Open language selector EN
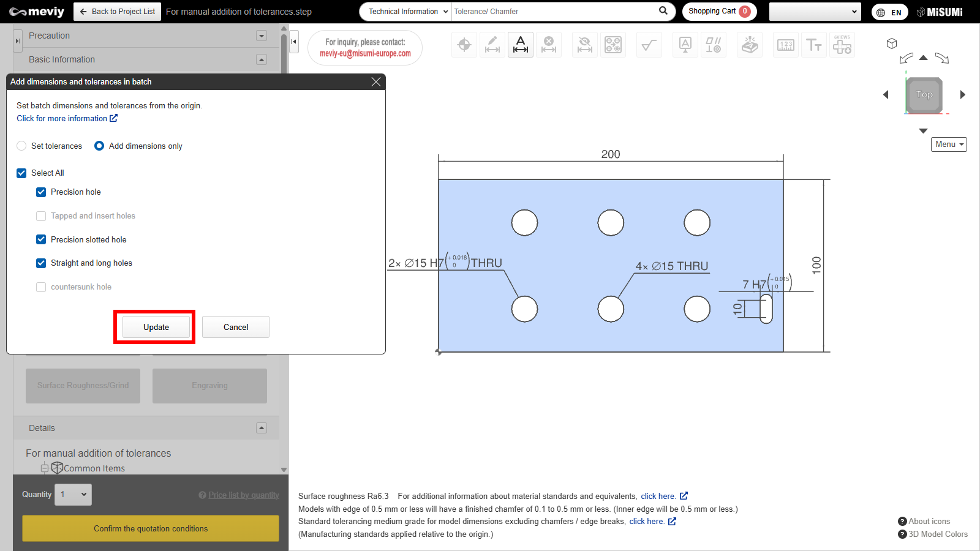The image size is (980, 551). pos(889,12)
